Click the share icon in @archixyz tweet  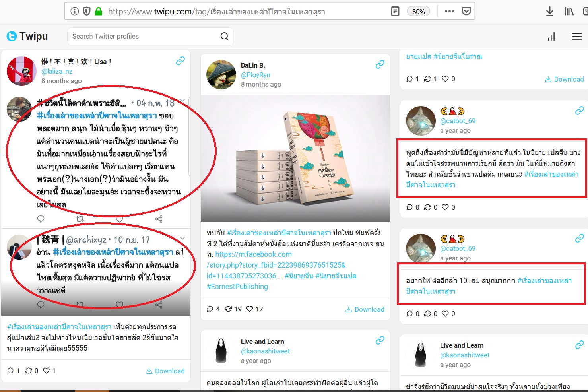(x=159, y=305)
